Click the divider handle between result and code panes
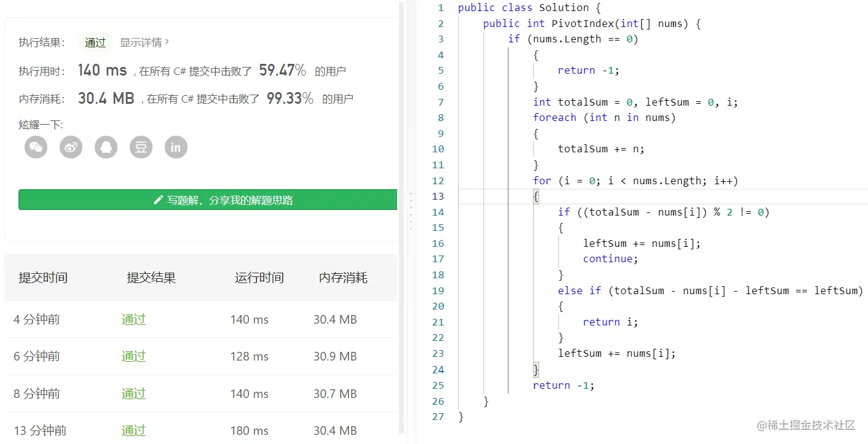Screen dimensions: 868x444 [x=410, y=211]
